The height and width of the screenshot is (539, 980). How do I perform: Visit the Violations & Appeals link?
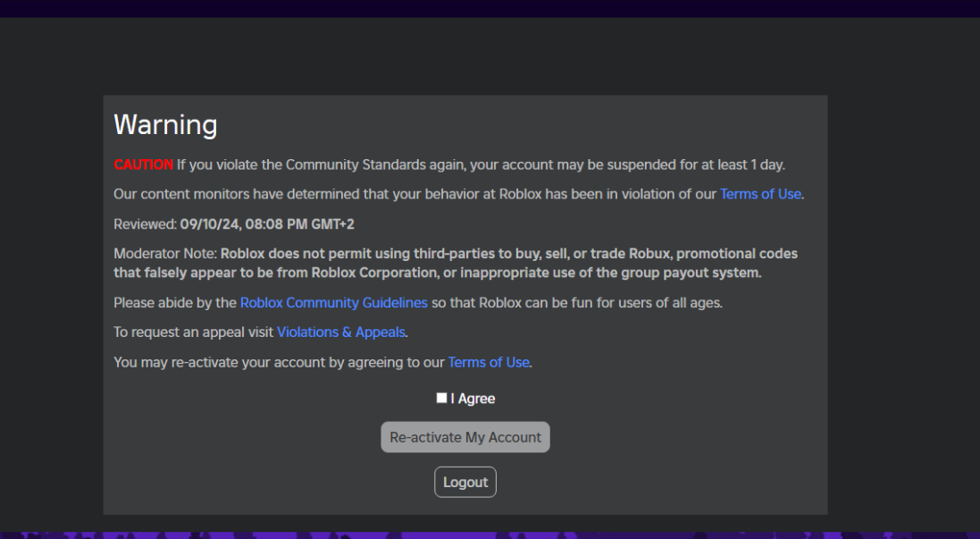(x=340, y=332)
